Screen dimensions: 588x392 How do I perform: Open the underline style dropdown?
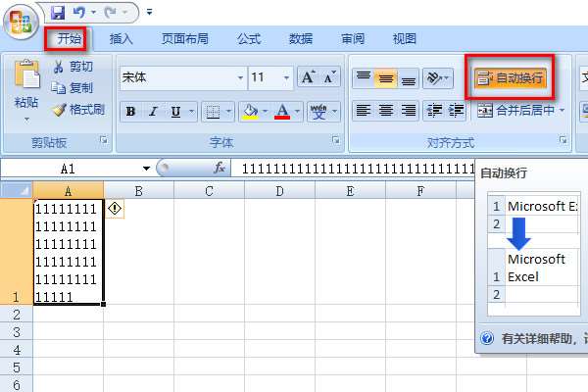192,112
